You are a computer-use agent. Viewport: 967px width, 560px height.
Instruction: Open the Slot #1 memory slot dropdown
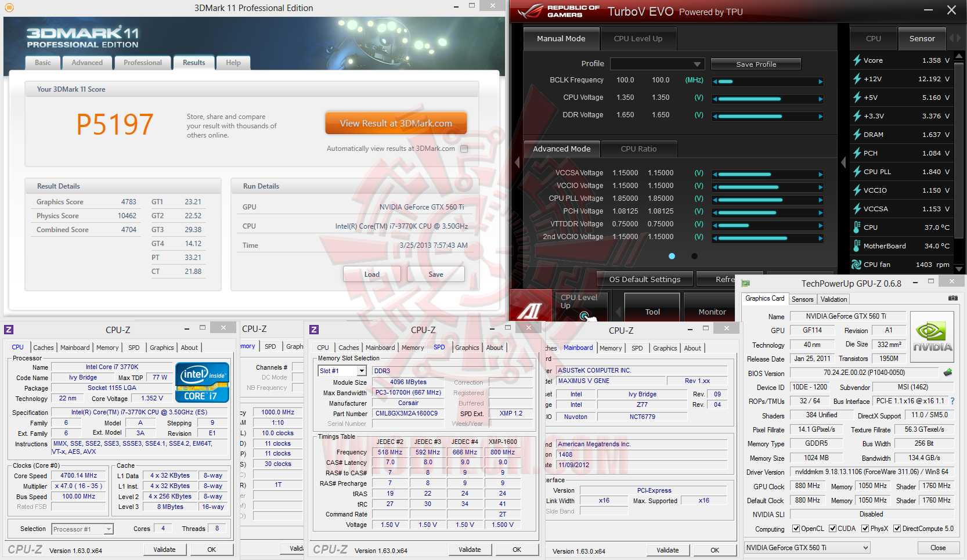tap(342, 371)
